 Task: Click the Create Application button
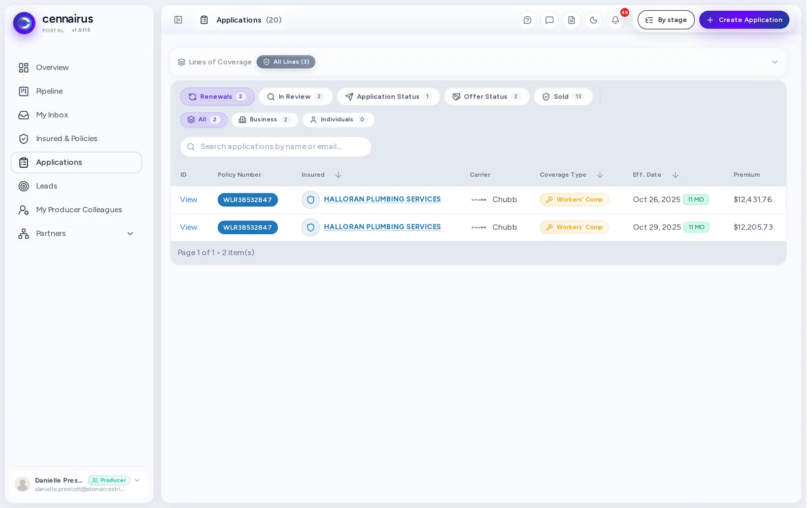tap(744, 20)
